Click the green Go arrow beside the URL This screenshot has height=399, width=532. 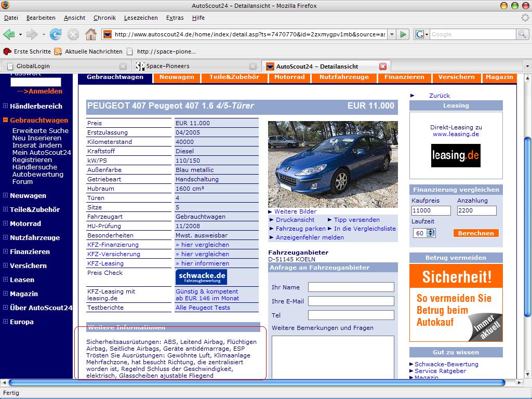click(403, 34)
